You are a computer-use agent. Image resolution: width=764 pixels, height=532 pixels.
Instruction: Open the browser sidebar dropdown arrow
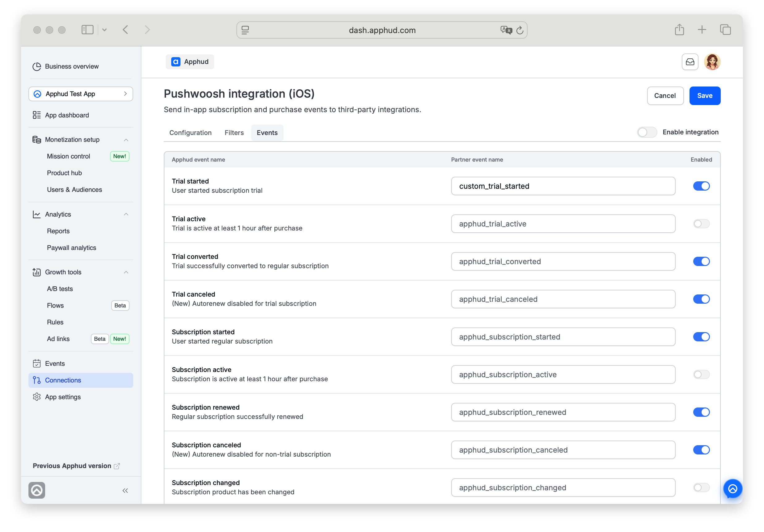[x=104, y=30]
